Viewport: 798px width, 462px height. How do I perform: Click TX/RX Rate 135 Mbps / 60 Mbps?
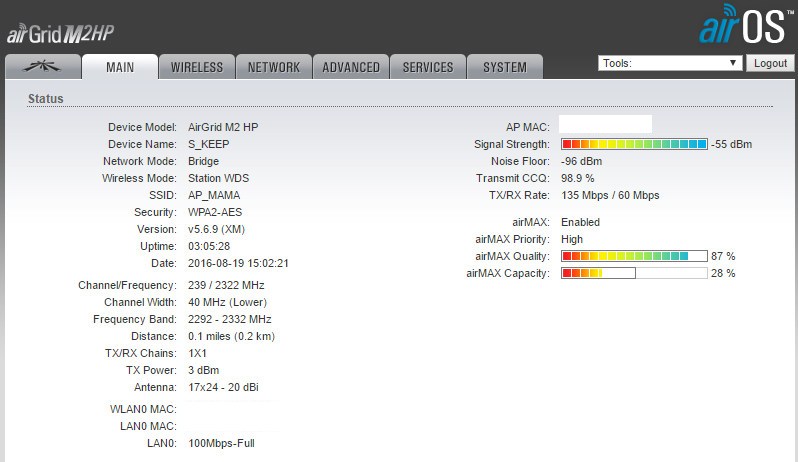tap(610, 195)
